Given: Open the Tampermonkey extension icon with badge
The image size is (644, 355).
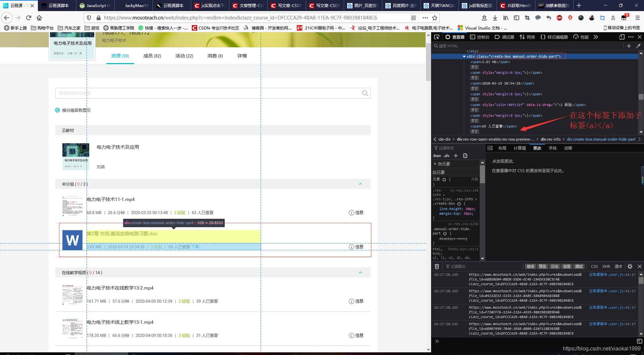Looking at the screenshot, I should click(x=625, y=17).
